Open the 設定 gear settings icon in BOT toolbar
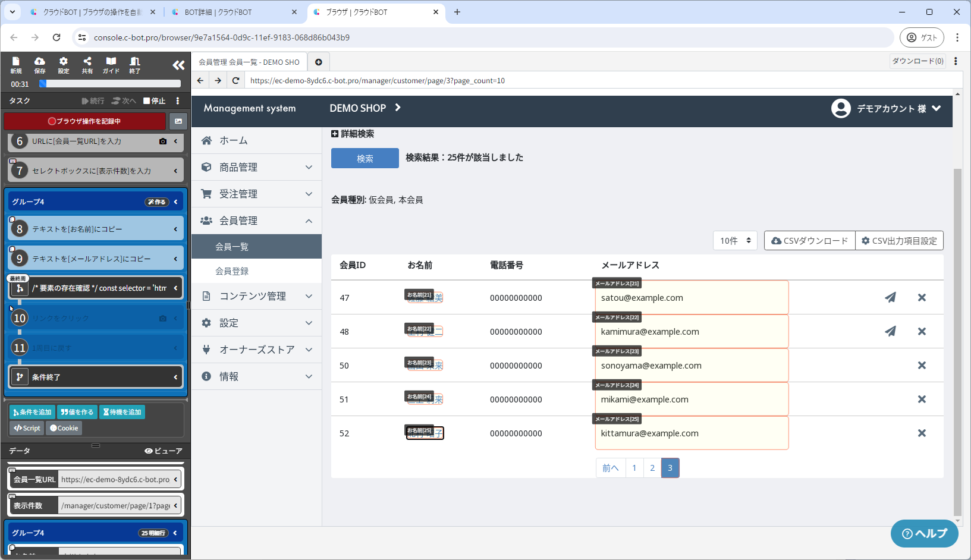Viewport: 971px width, 560px height. (64, 65)
